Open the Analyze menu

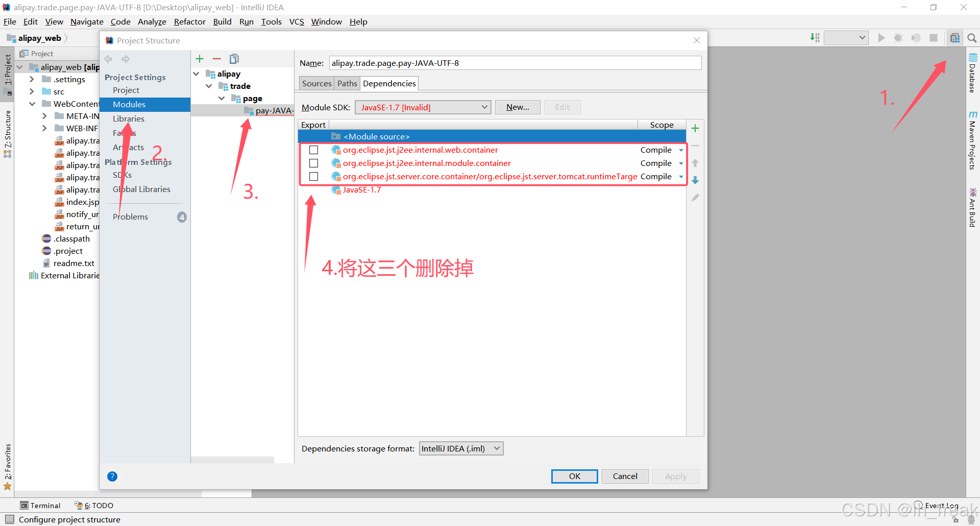pyautogui.click(x=152, y=22)
